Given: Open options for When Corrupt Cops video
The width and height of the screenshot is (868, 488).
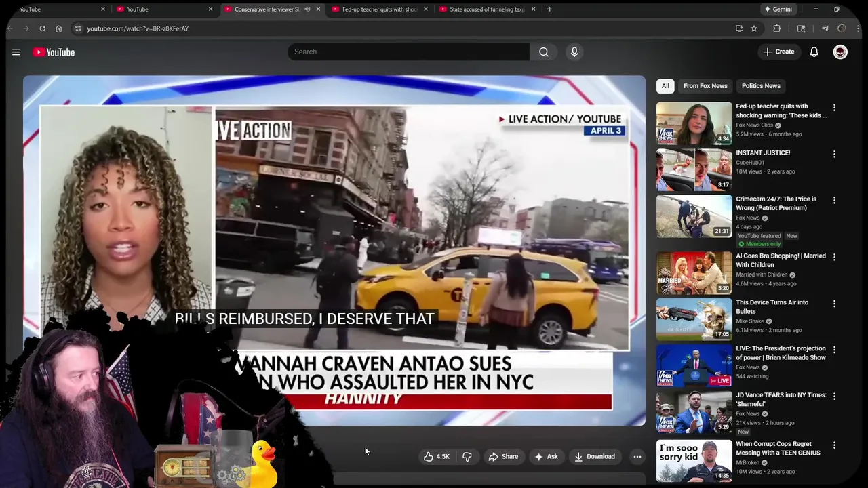Looking at the screenshot, I should 834,445.
